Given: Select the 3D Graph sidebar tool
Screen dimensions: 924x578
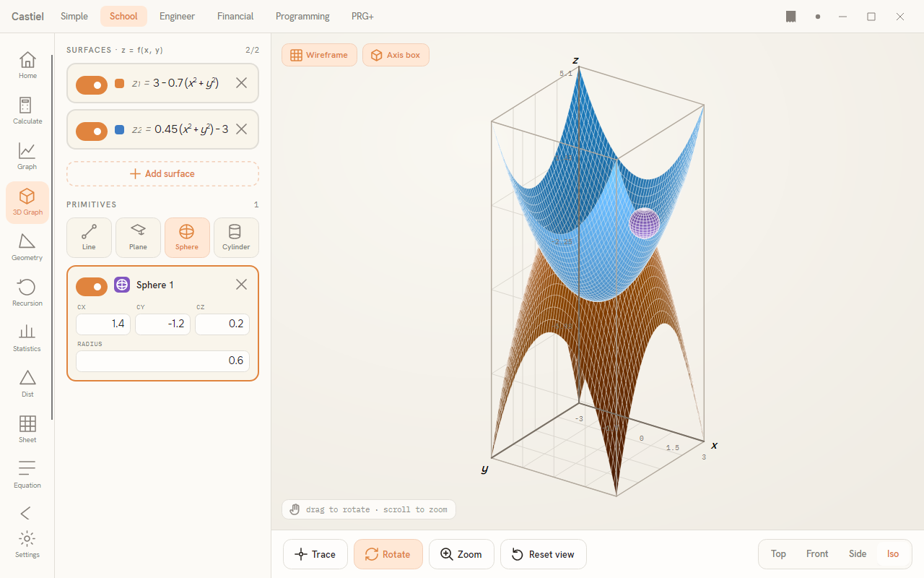Looking at the screenshot, I should coord(27,202).
